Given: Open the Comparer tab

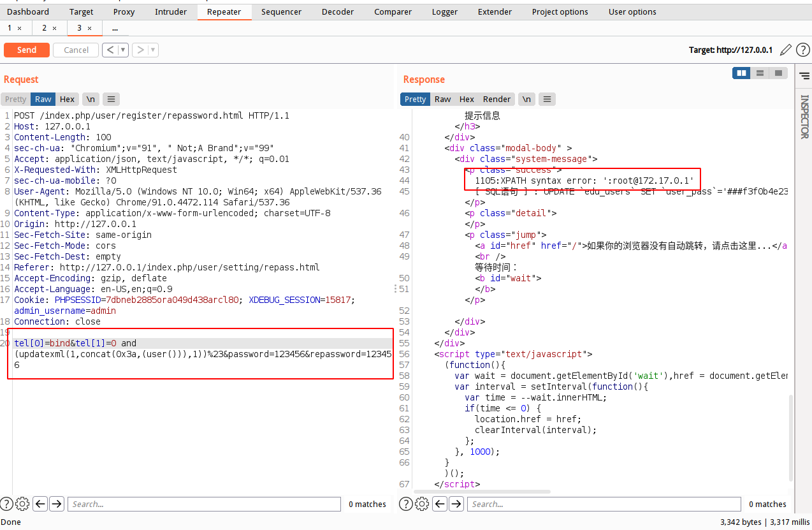Looking at the screenshot, I should pyautogui.click(x=393, y=11).
